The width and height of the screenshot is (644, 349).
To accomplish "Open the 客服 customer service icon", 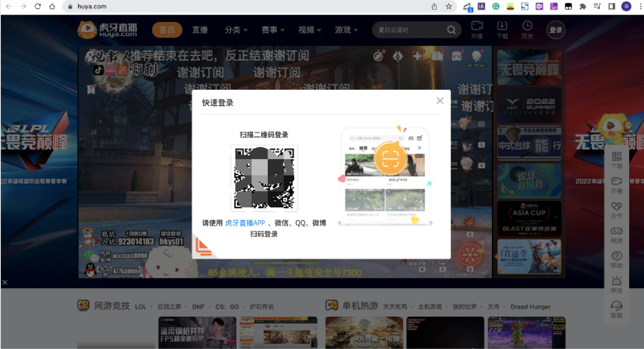I will click(616, 306).
